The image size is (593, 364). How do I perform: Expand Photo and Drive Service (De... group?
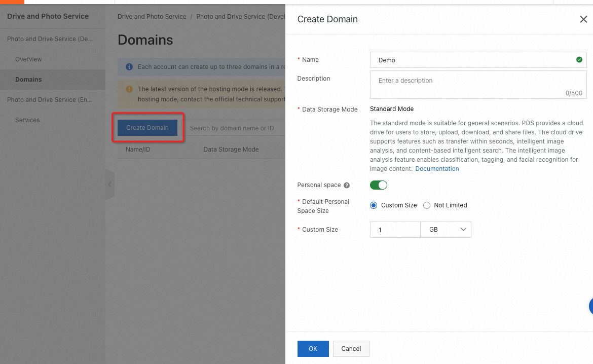coord(50,39)
